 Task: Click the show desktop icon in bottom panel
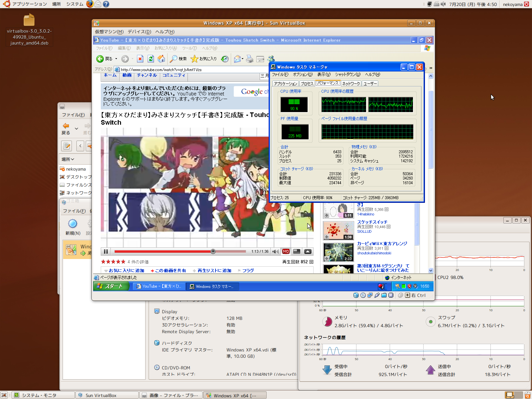tap(4, 395)
